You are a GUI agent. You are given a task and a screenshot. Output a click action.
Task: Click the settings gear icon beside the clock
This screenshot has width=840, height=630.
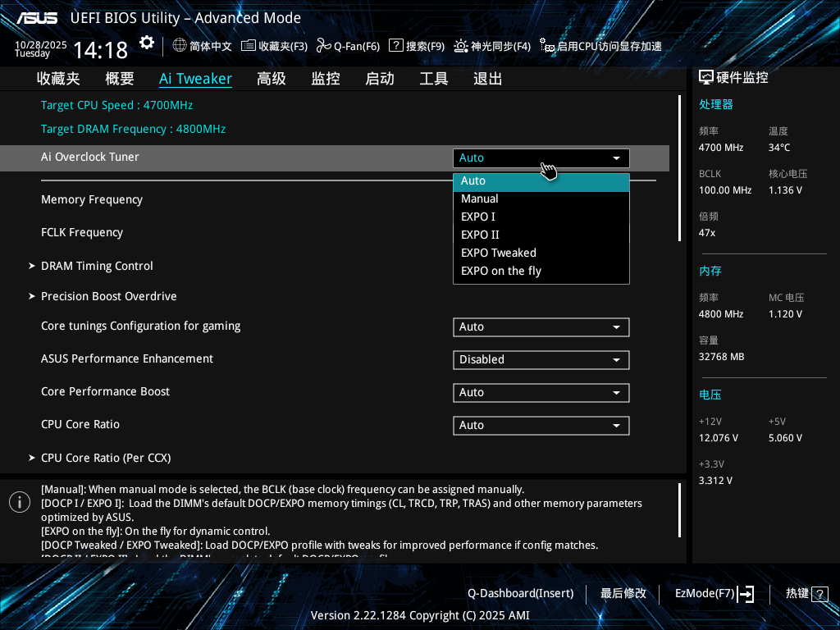point(147,43)
